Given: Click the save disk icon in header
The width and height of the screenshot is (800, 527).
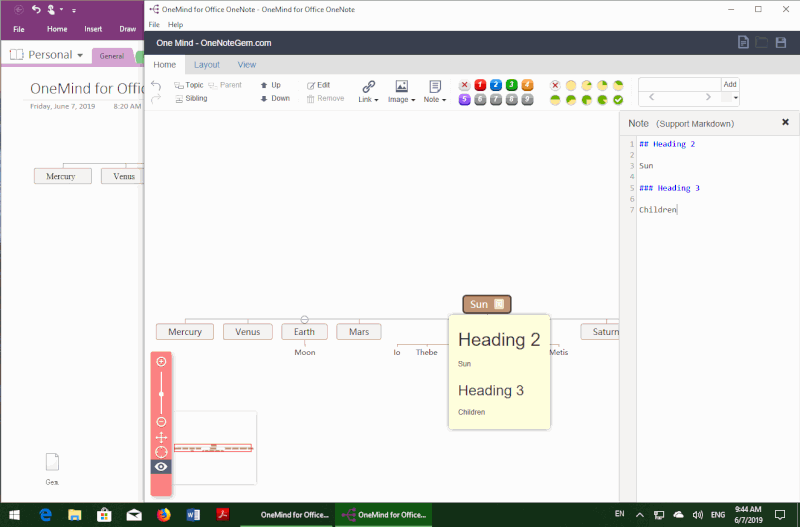Looking at the screenshot, I should pos(781,42).
